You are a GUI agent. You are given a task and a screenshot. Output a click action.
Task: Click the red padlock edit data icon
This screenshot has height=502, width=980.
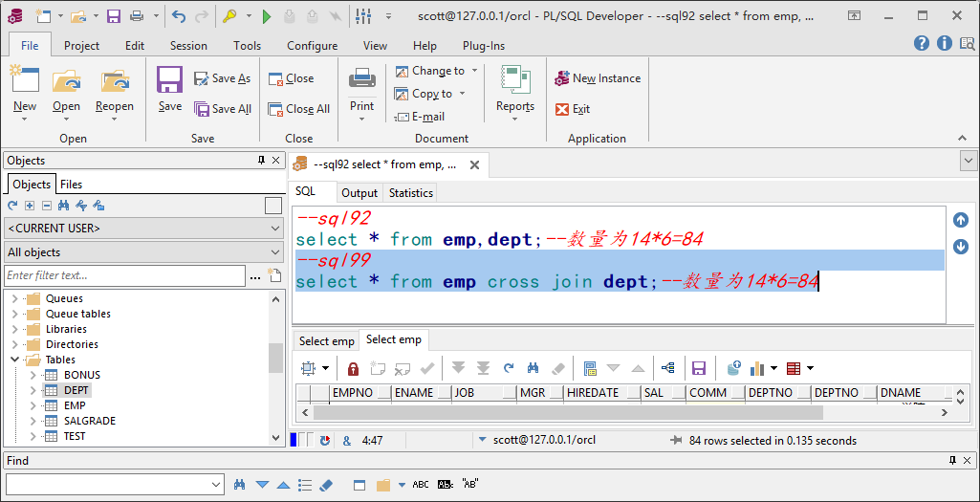353,368
